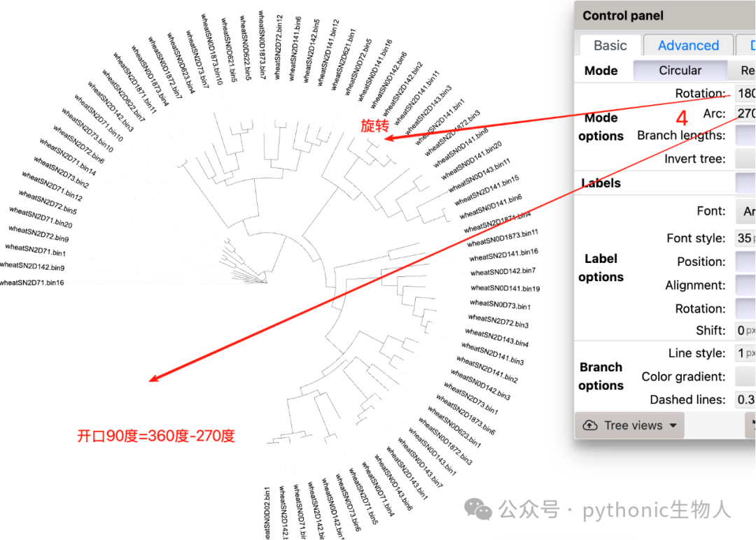
Task: Select leaf label wheatSN2D72.bin3
Action: point(498,321)
